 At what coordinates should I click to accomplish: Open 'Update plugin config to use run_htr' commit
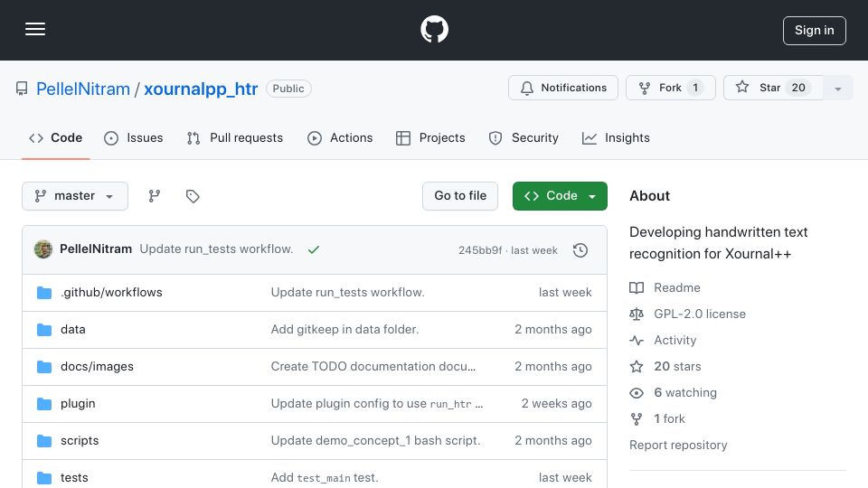click(376, 403)
